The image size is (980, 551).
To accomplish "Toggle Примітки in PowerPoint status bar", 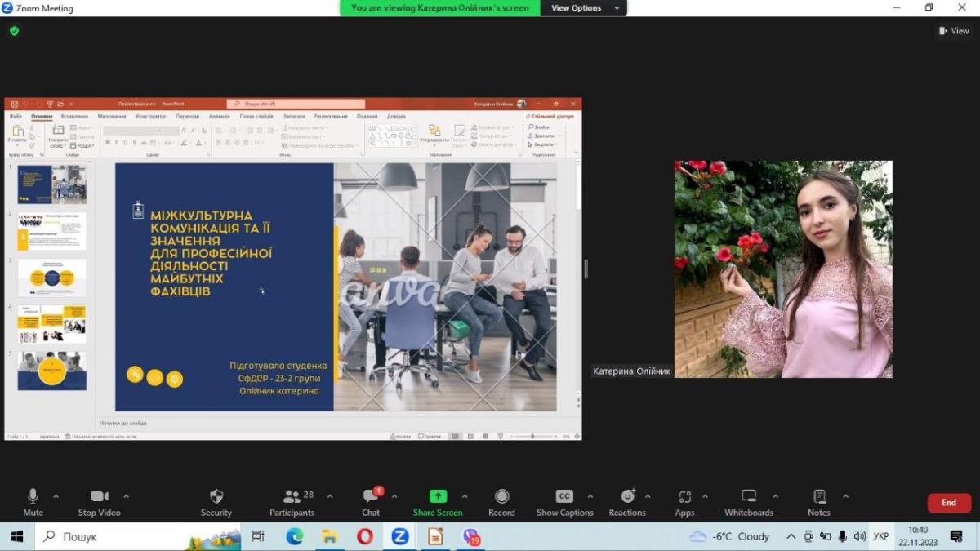I will (x=430, y=437).
